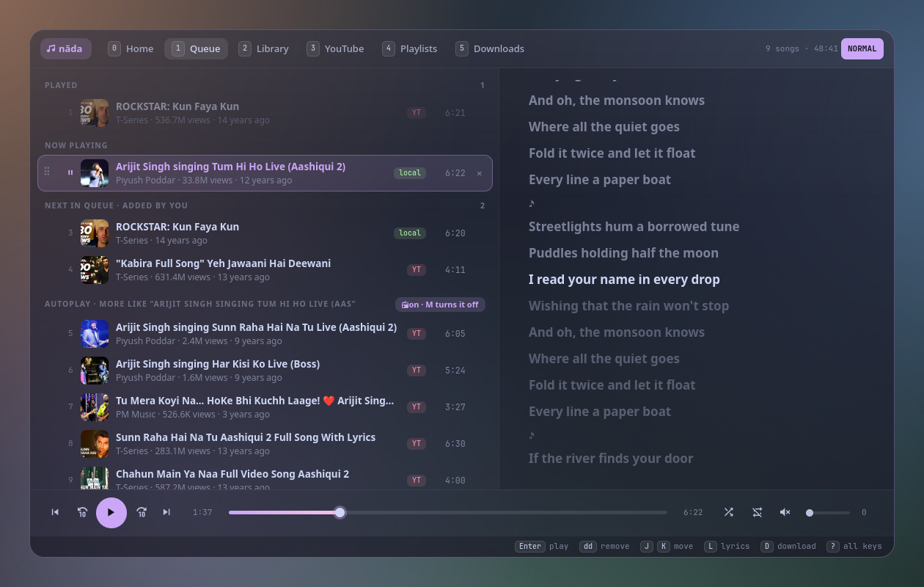The image size is (924, 587).
Task: Click the nāda app logo
Action: [65, 48]
